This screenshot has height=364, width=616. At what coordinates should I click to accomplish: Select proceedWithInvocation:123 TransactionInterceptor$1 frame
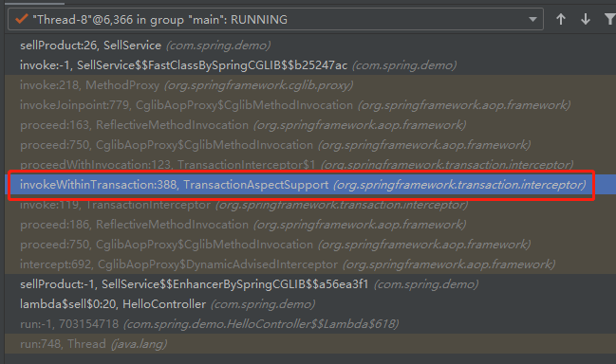pyautogui.click(x=310, y=164)
